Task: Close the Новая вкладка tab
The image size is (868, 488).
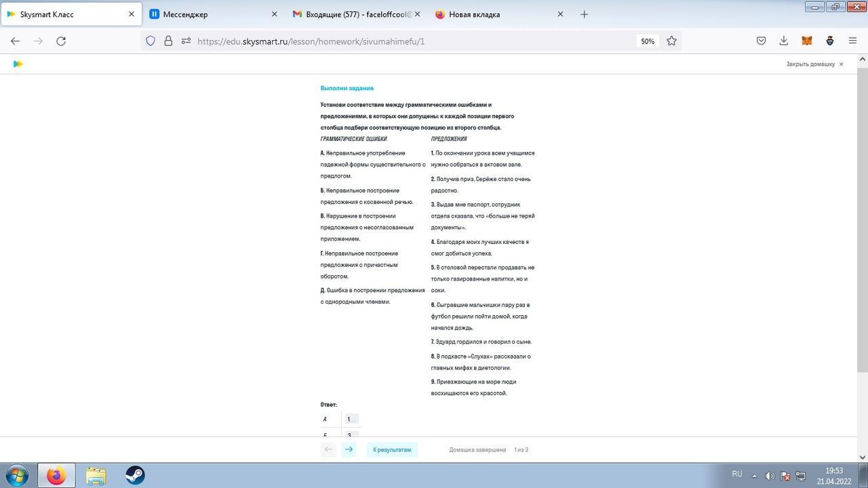Action: 560,14
